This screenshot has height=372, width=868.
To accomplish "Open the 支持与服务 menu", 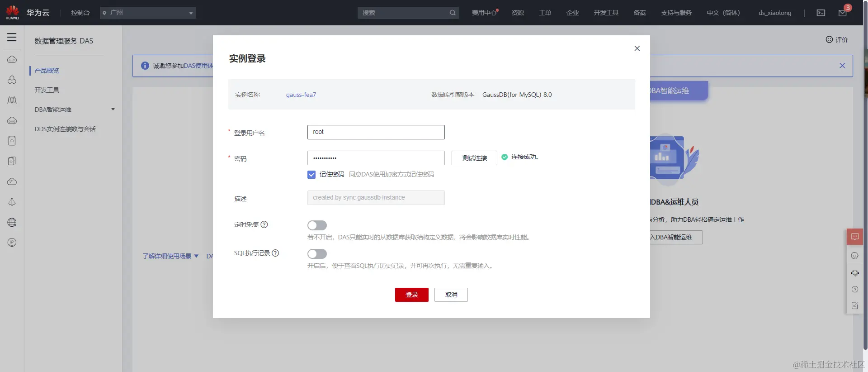I will [676, 13].
